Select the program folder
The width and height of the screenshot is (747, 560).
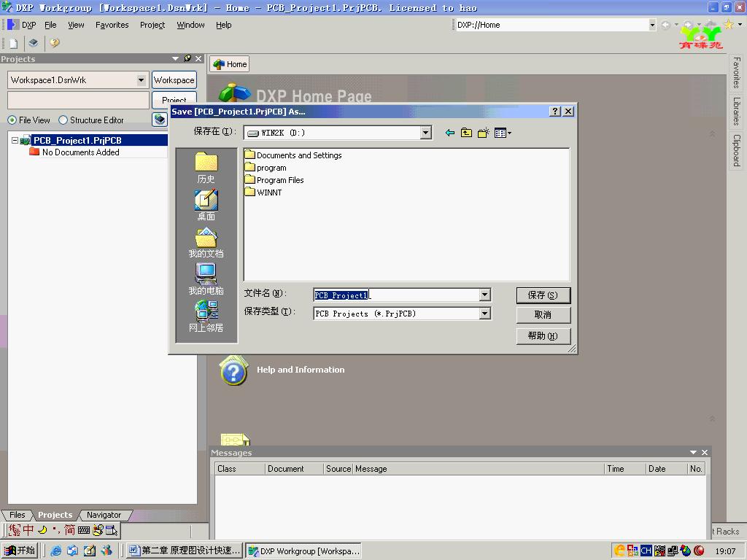pyautogui.click(x=266, y=168)
